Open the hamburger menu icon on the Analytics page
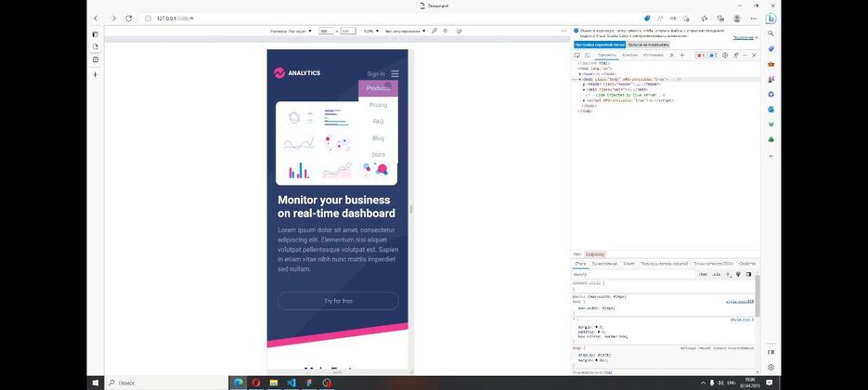This screenshot has height=390, width=868. (x=395, y=73)
